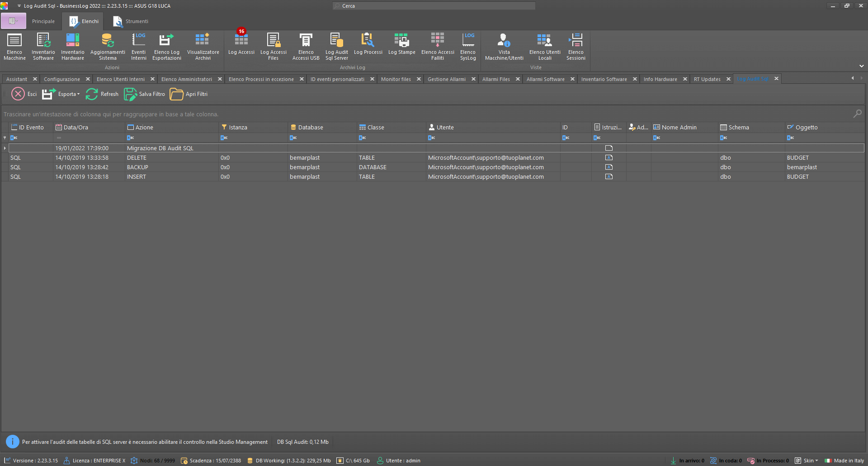The width and height of the screenshot is (868, 466).
Task: Sort by Oggetto column header
Action: tap(825, 128)
